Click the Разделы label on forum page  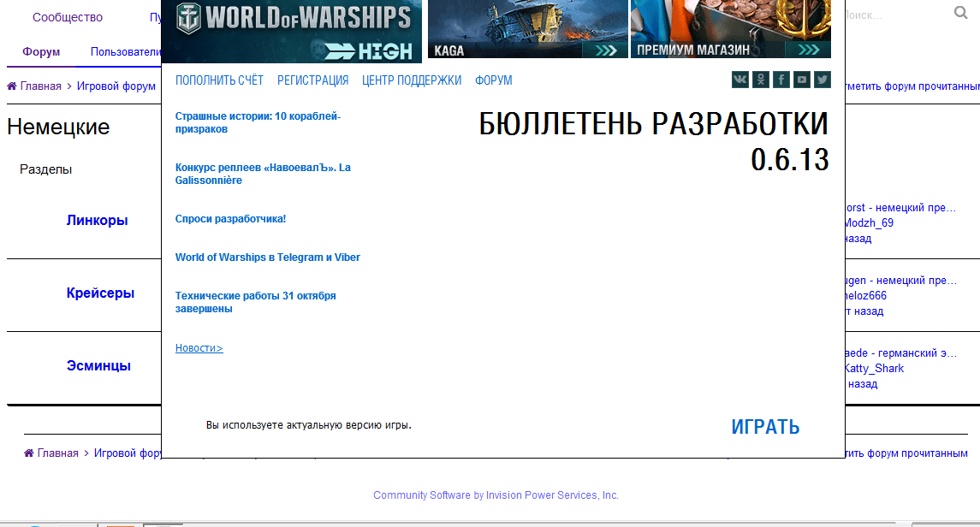click(x=45, y=169)
